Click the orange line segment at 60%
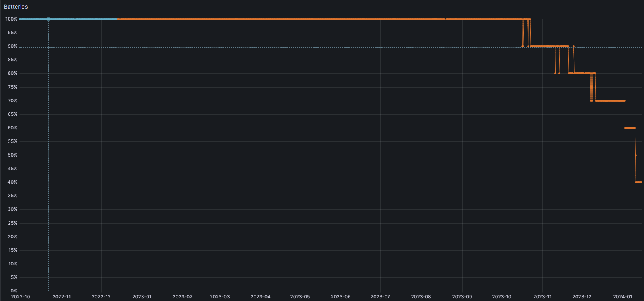The height and width of the screenshot is (301, 644). coord(630,128)
